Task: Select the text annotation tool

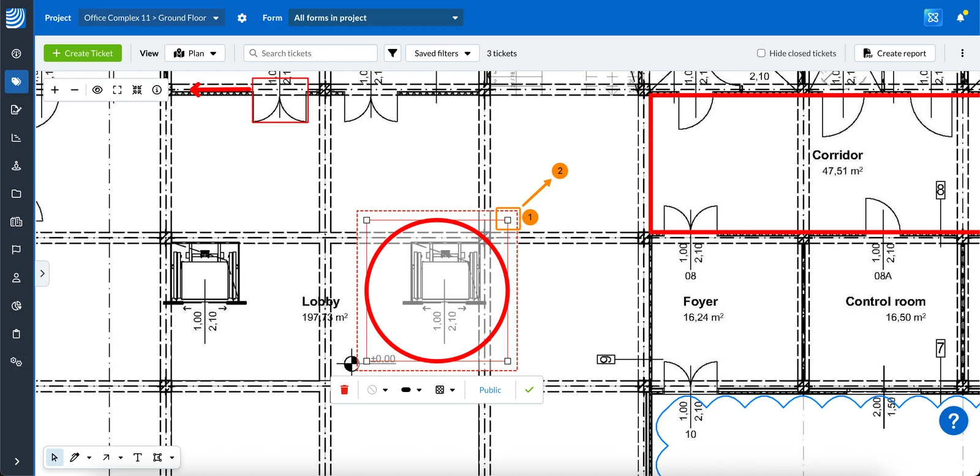Action: 137,457
